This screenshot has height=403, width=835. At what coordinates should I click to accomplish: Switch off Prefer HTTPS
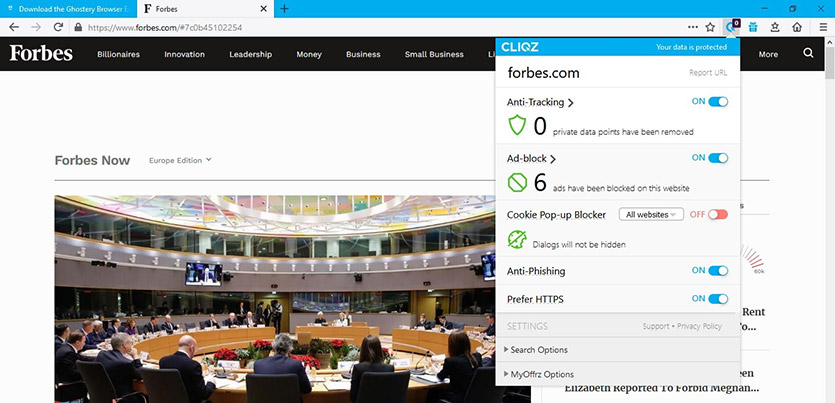718,299
